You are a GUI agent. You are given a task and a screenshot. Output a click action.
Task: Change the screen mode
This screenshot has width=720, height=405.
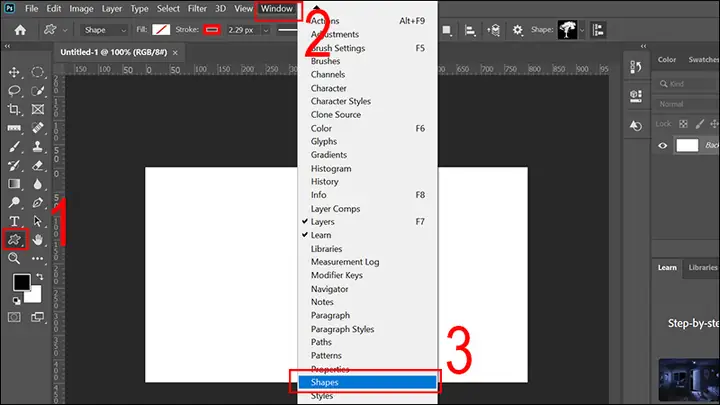(38, 317)
